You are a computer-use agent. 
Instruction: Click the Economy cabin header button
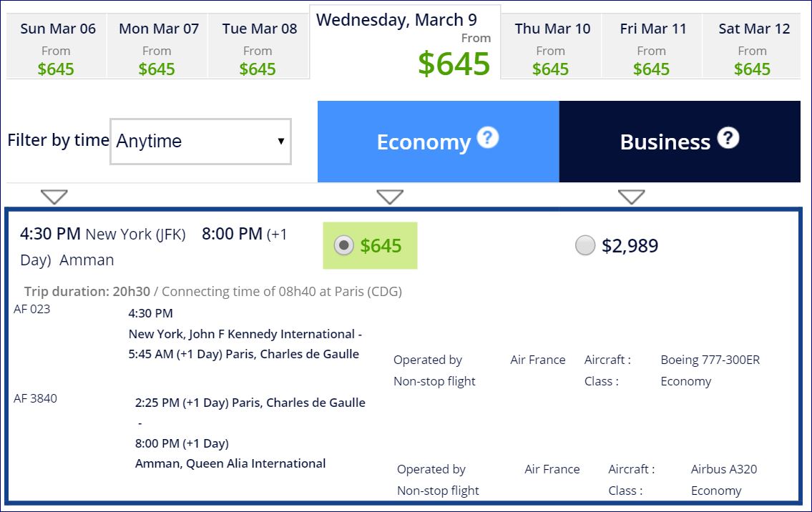pyautogui.click(x=423, y=142)
